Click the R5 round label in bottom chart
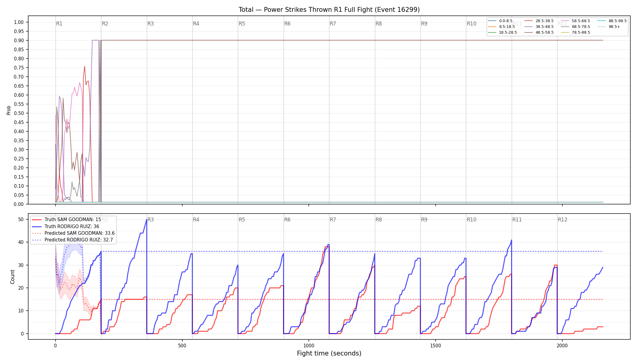 pyautogui.click(x=242, y=220)
